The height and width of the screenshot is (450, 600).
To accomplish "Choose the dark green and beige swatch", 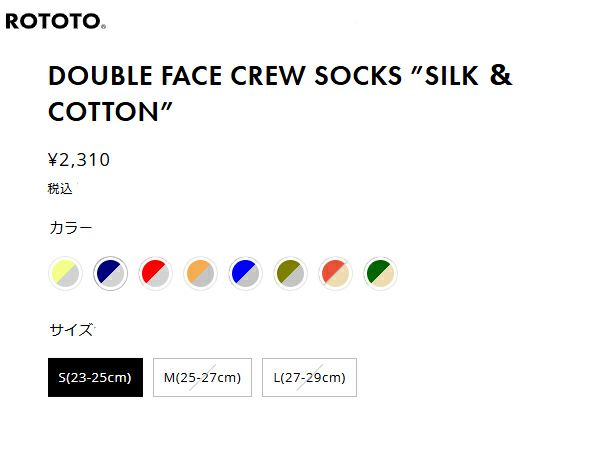I will point(380,272).
